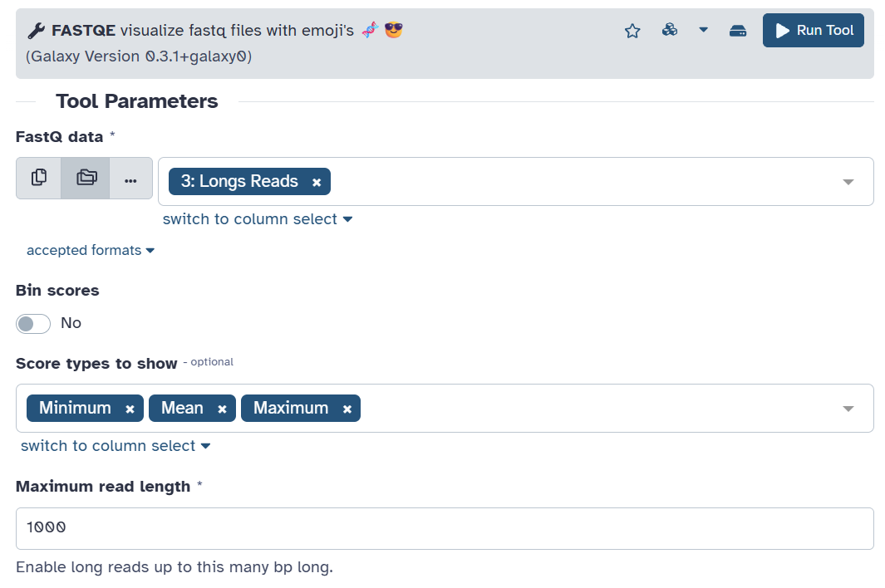Remove the Minimum score type
Image resolution: width=885 pixels, height=588 pixels.
click(x=130, y=409)
